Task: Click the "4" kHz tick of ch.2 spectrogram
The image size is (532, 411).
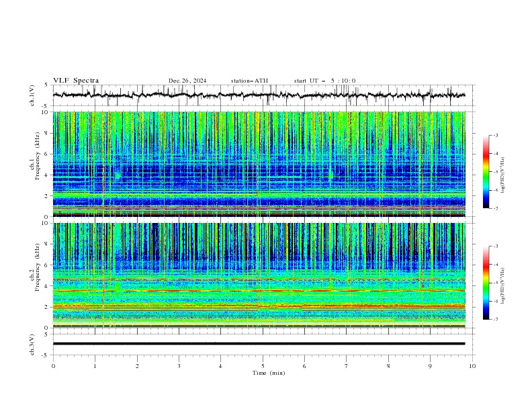Action: tap(48, 286)
